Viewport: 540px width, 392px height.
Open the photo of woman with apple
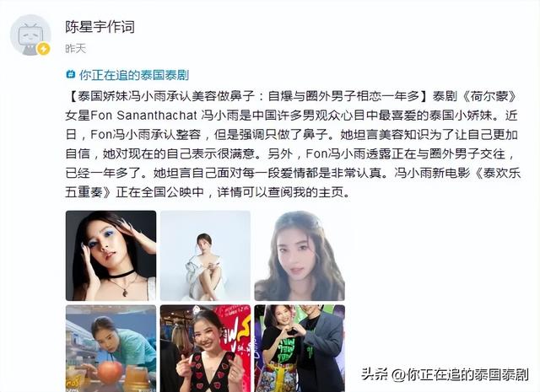tap(111, 348)
